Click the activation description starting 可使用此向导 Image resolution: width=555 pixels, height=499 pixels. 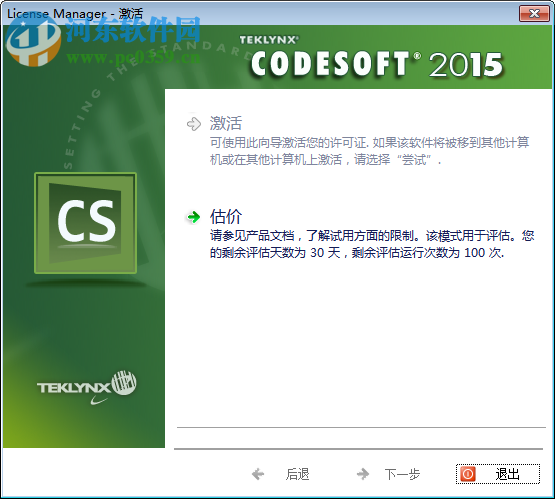pos(369,151)
